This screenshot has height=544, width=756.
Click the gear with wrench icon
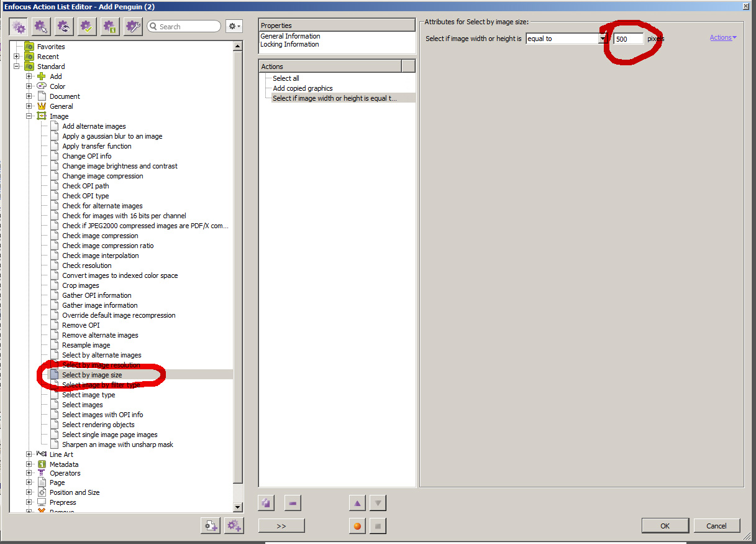[133, 27]
